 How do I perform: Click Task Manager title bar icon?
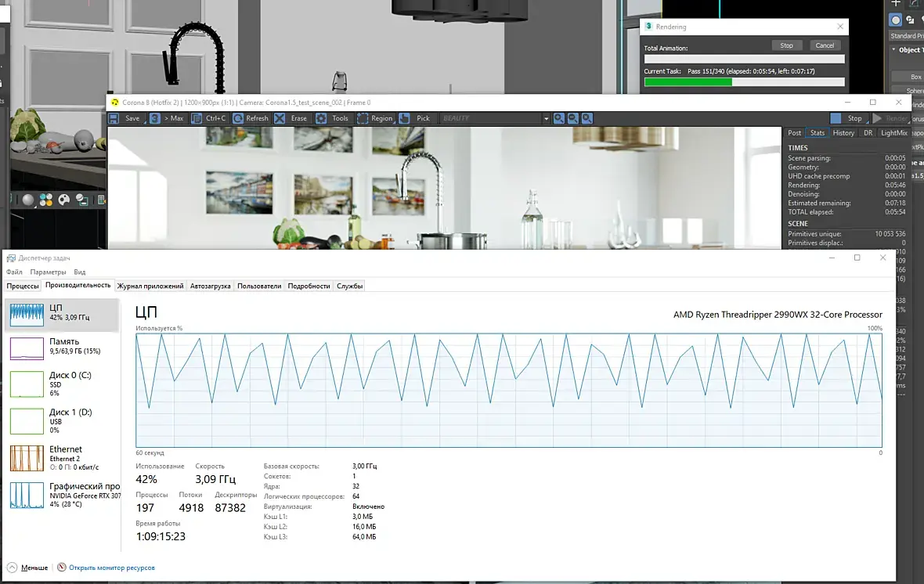[11, 258]
